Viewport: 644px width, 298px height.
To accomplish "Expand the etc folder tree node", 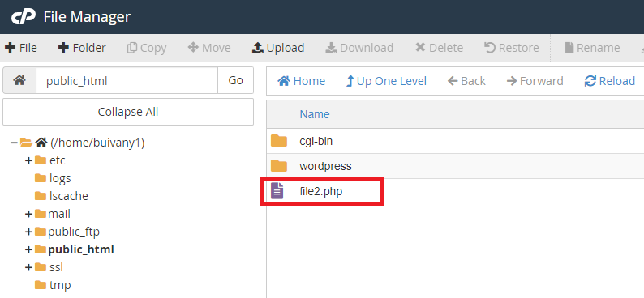I will tap(28, 160).
